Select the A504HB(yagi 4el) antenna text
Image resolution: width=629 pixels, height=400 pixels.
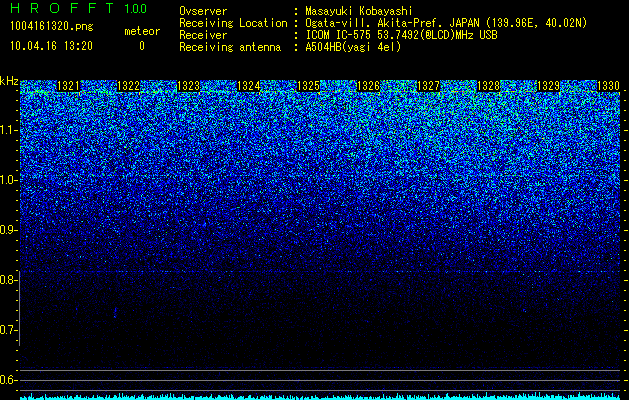pos(353,47)
